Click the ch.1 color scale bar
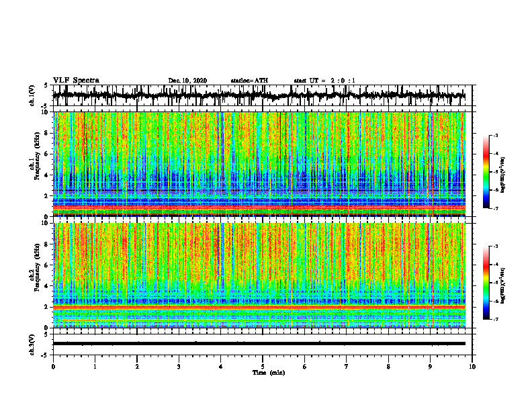Screen dimensions: 532x411 click(x=486, y=172)
